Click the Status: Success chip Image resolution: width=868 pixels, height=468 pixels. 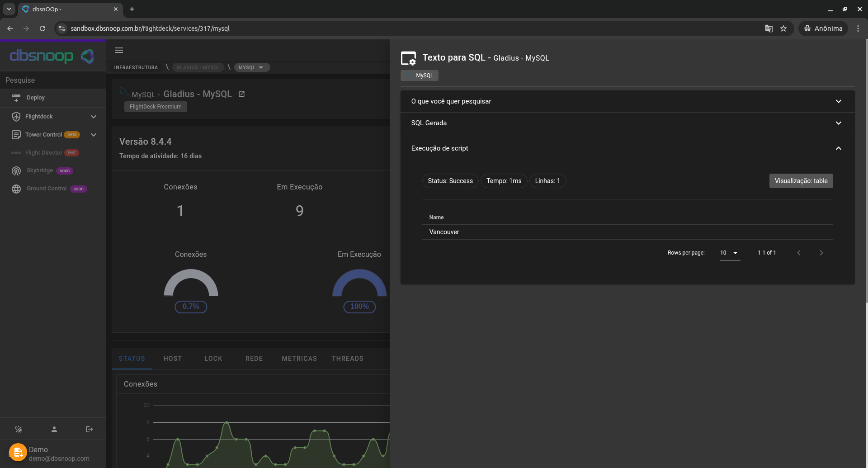coord(450,181)
